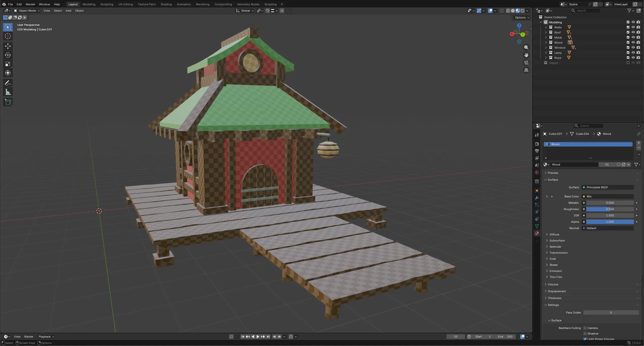The height and width of the screenshot is (346, 644).
Task: Click the Add Cube tool icon
Action: 8,102
